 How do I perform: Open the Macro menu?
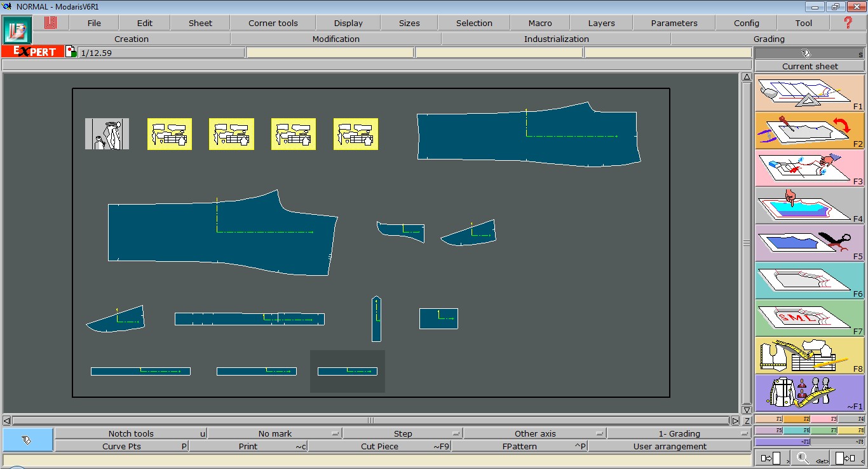coord(540,23)
